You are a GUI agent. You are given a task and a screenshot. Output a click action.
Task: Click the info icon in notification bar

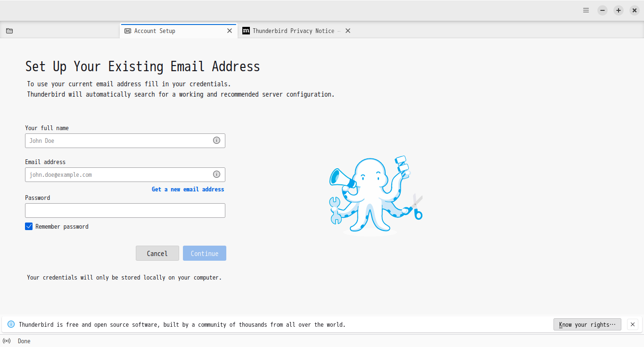coord(11,324)
